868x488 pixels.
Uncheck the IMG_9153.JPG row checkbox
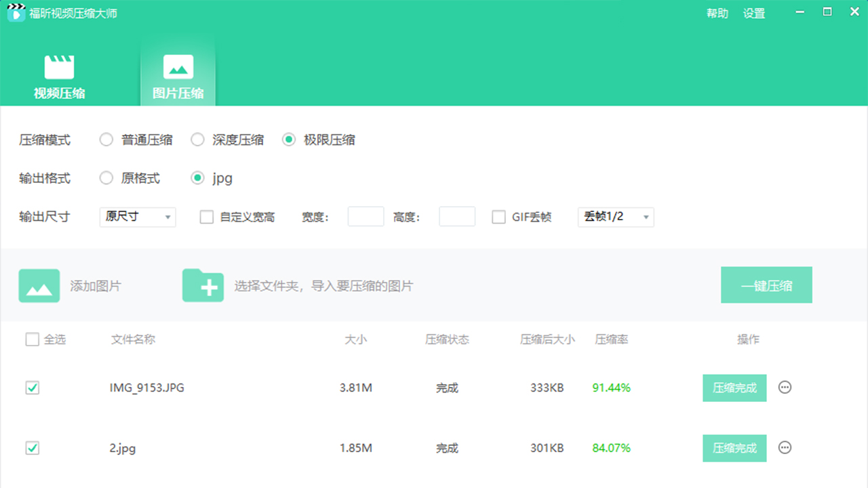(x=32, y=388)
